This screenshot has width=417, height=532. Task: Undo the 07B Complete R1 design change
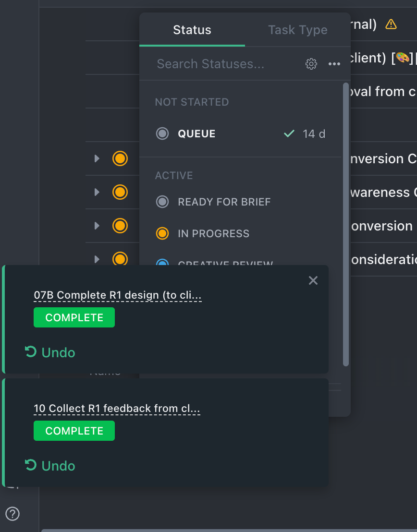pos(50,352)
